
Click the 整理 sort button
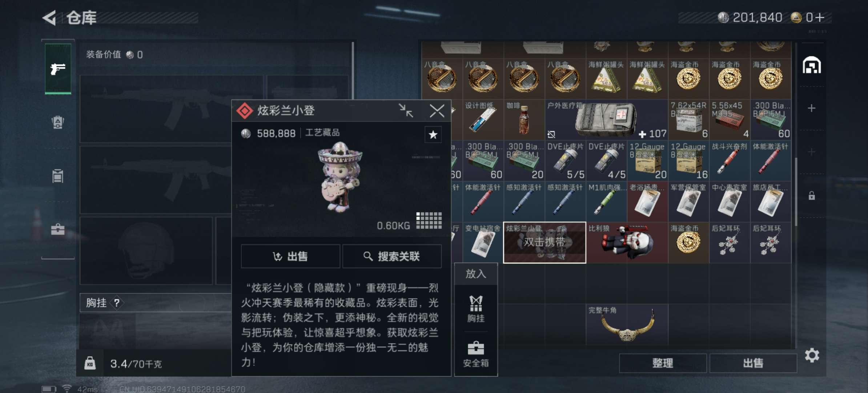pos(663,363)
